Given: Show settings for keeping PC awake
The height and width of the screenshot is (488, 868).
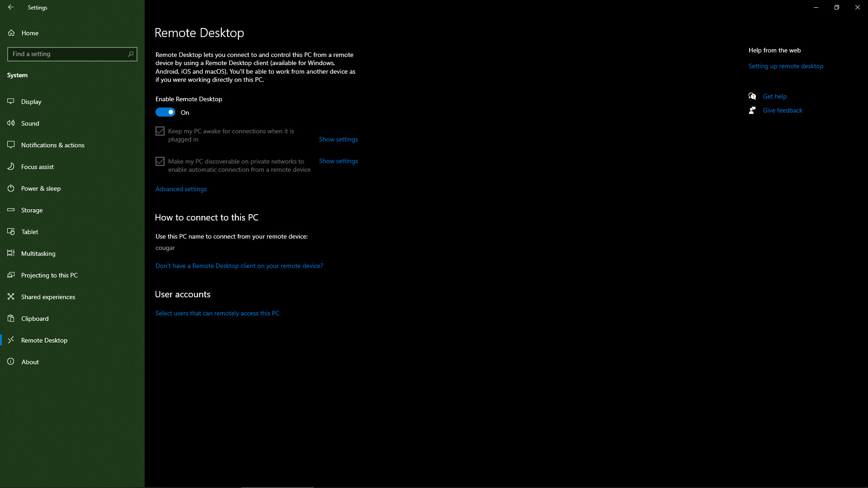Looking at the screenshot, I should [338, 139].
